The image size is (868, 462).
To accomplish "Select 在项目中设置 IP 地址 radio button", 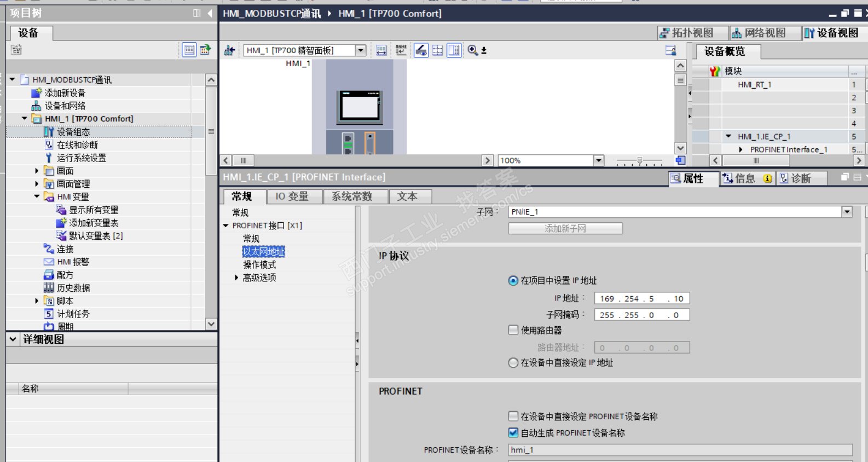I will tap(513, 281).
